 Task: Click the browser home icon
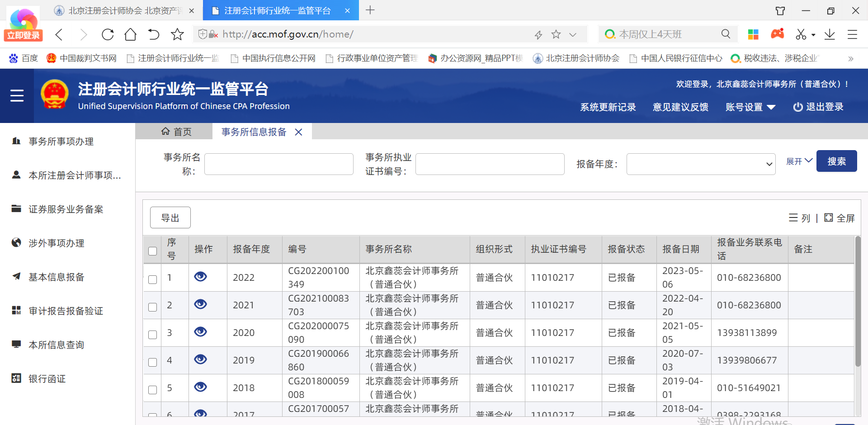click(130, 34)
